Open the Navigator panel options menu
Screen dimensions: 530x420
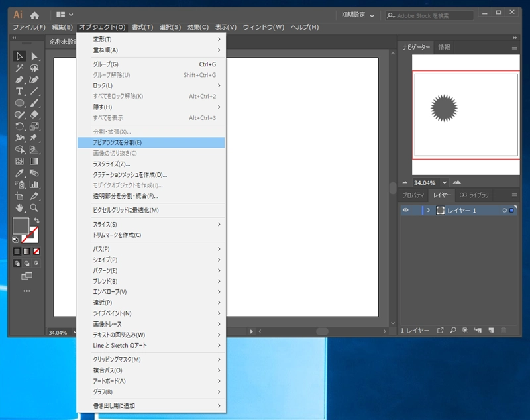514,48
